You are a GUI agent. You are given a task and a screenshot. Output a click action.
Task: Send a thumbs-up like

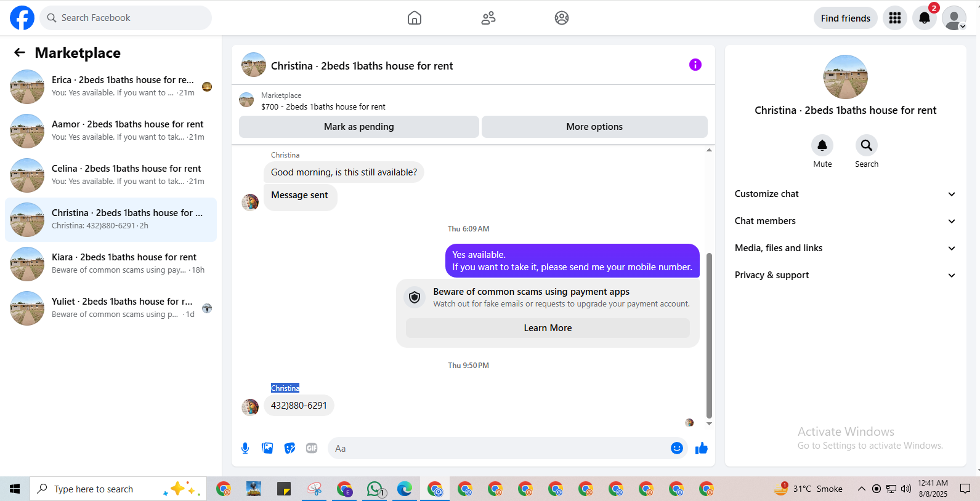[702, 448]
